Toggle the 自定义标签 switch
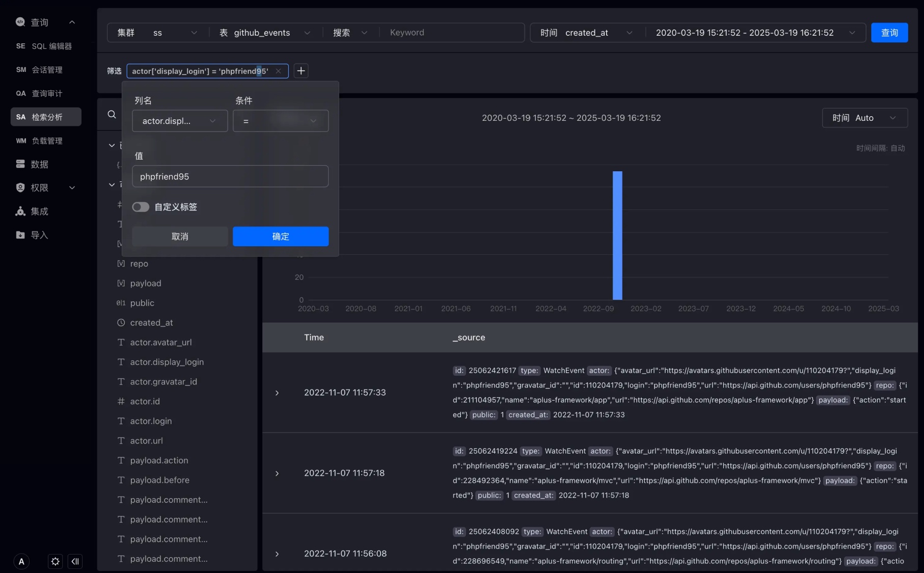The height and width of the screenshot is (573, 924). (141, 207)
